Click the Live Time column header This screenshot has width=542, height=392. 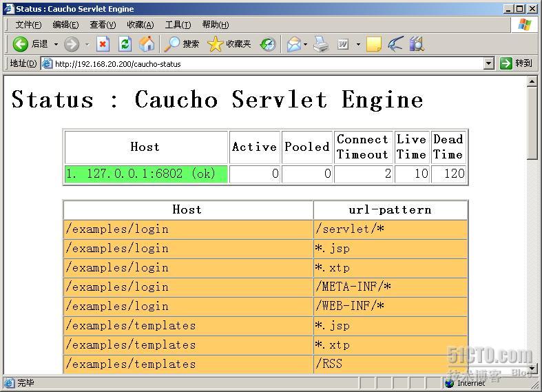point(412,147)
